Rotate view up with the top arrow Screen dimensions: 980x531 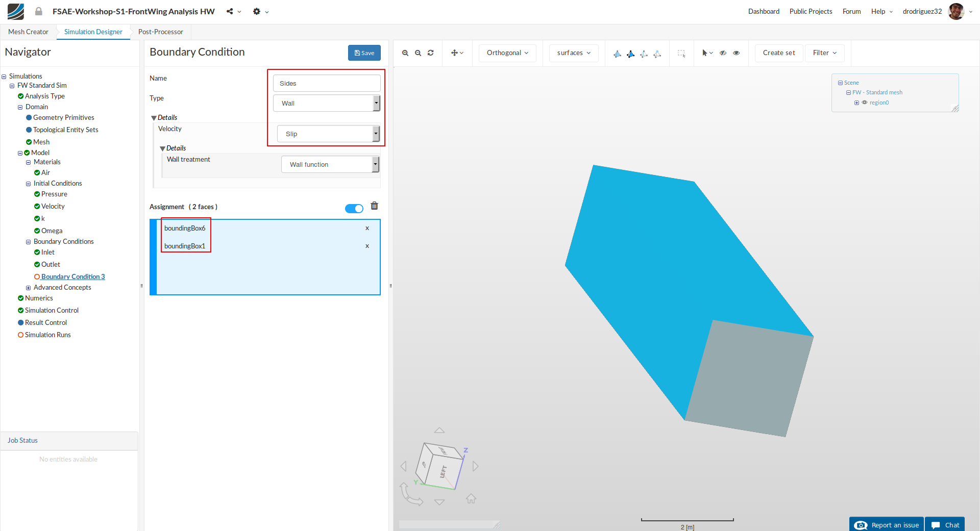(x=439, y=430)
